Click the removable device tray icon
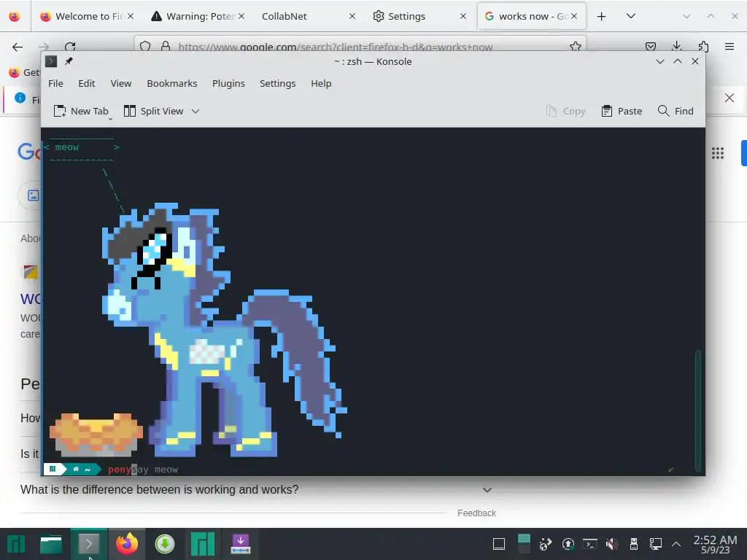The image size is (747, 560). coord(634,544)
